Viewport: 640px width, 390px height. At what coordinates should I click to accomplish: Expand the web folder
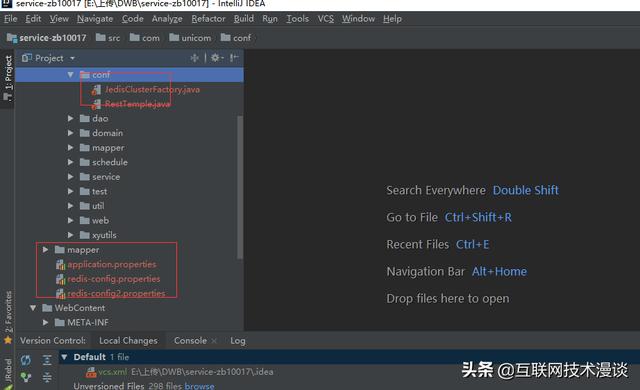point(71,220)
